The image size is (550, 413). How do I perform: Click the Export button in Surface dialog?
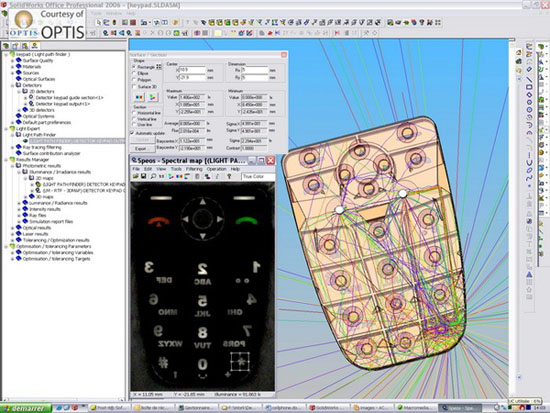pos(142,149)
